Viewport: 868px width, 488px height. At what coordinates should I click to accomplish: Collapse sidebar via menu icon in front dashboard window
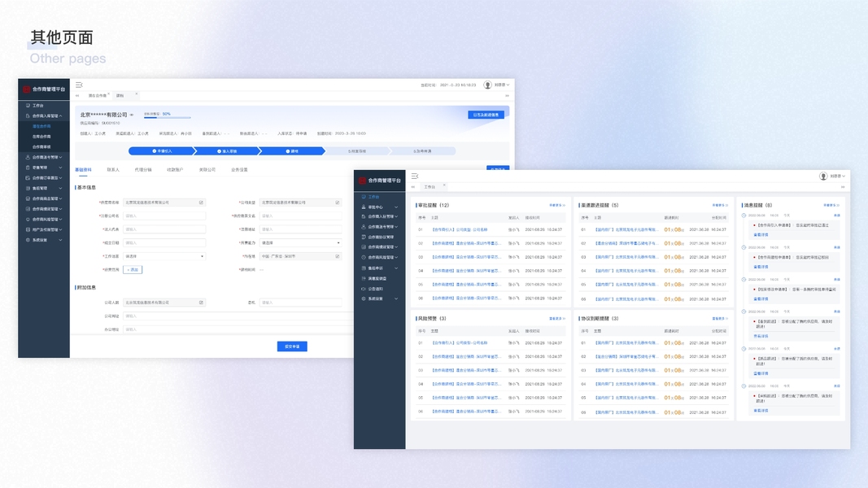click(415, 176)
